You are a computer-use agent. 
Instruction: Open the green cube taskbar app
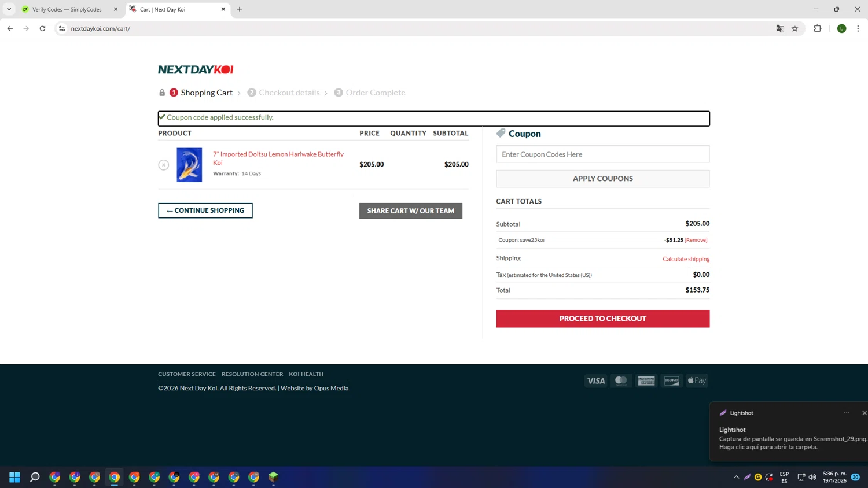point(273,477)
